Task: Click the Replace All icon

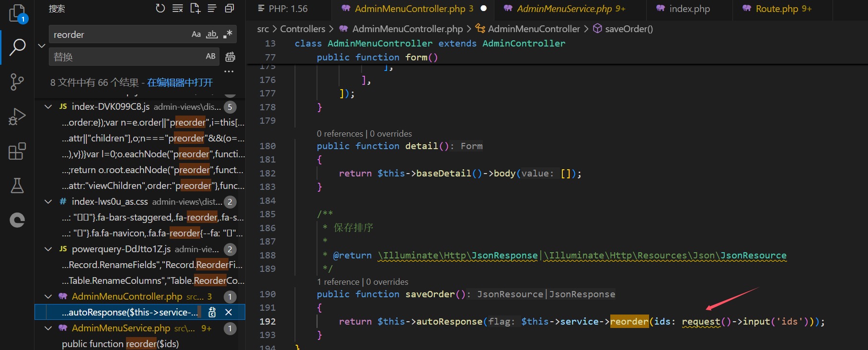Action: [230, 57]
